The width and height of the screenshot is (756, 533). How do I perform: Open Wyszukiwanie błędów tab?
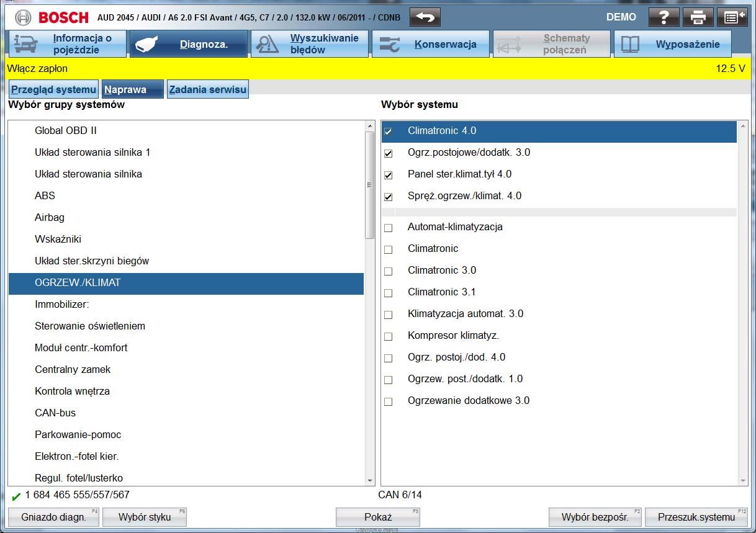(x=310, y=44)
